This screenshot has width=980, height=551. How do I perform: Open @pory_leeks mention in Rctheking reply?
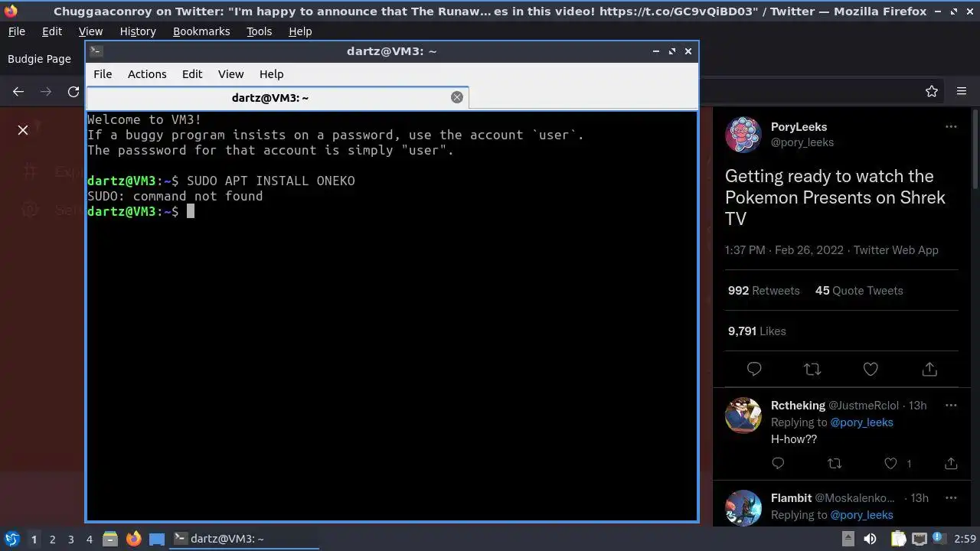pos(861,422)
